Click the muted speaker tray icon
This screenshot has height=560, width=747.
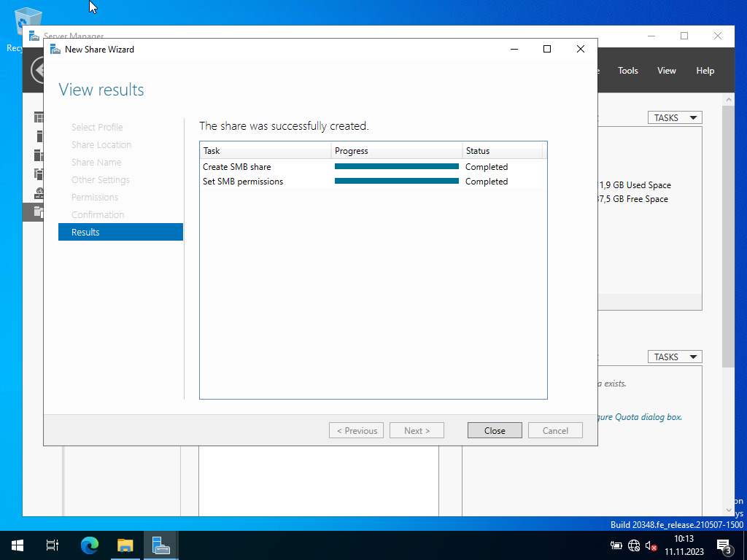tap(651, 545)
